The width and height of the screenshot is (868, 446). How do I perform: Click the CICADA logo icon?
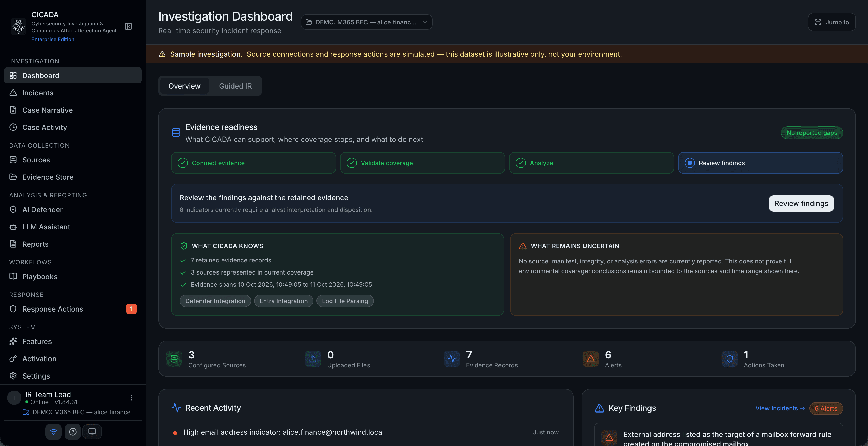[x=18, y=27]
